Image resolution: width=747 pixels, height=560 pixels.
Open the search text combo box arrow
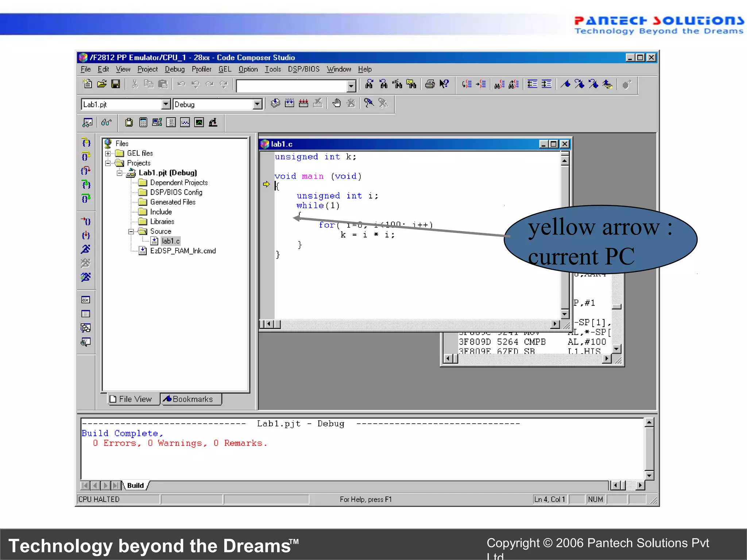click(x=351, y=86)
